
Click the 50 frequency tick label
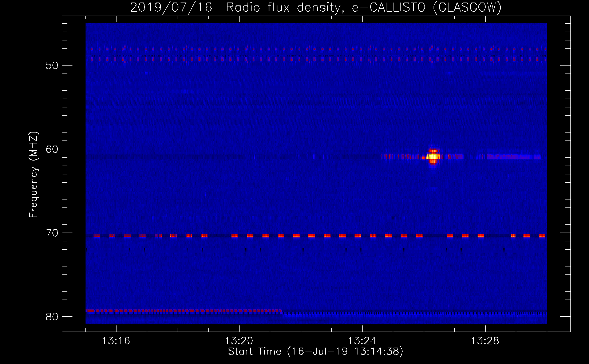[52, 66]
